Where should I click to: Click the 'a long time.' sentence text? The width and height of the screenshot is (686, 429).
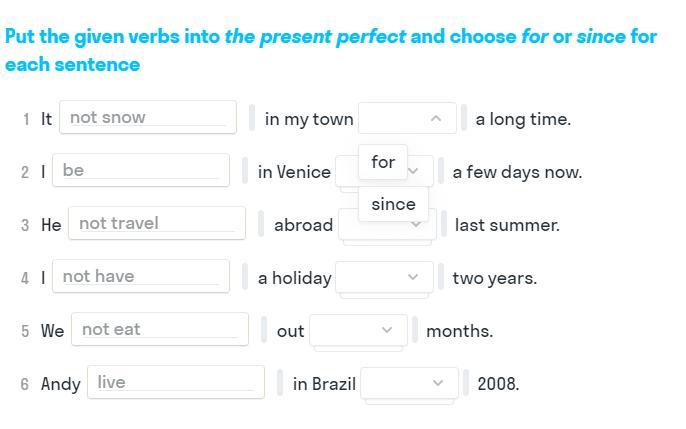[x=523, y=119]
